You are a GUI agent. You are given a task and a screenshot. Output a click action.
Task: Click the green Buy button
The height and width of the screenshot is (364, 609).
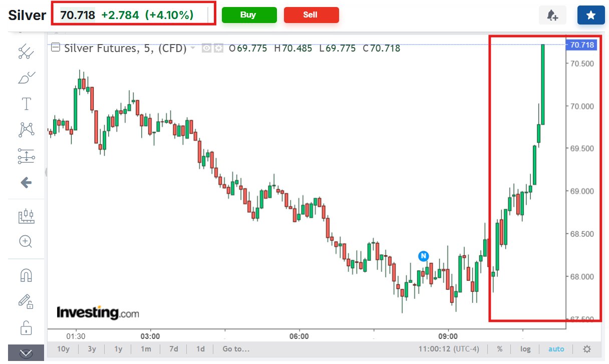coord(249,15)
